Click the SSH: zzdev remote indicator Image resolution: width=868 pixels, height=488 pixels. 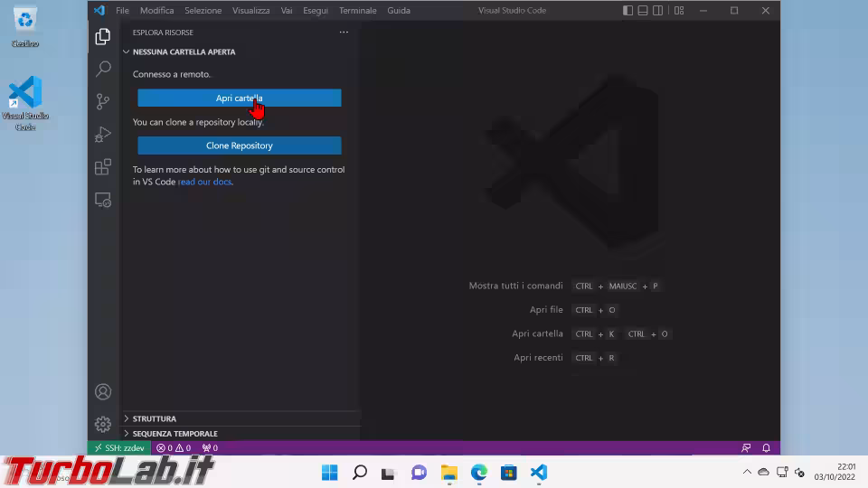click(118, 447)
